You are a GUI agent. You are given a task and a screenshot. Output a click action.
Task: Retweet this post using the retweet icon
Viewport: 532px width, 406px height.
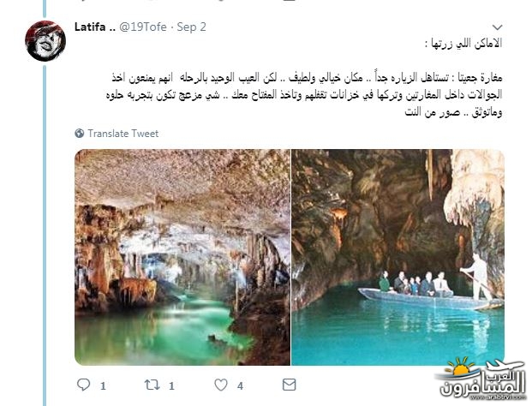click(x=152, y=385)
